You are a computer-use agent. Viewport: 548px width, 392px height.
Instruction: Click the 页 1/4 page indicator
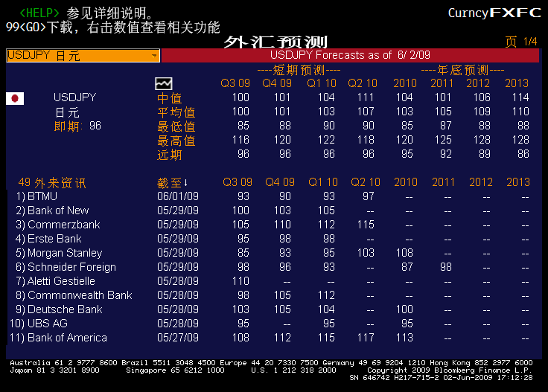pyautogui.click(x=521, y=42)
